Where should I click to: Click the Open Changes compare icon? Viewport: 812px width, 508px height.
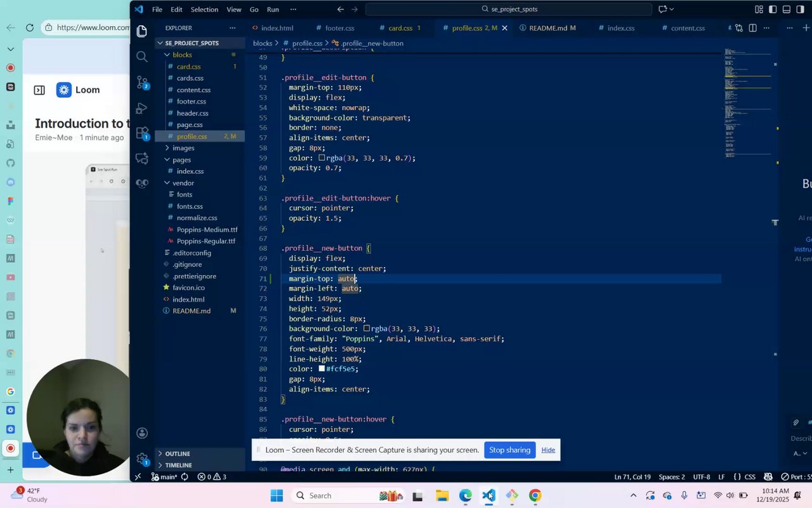(739, 28)
